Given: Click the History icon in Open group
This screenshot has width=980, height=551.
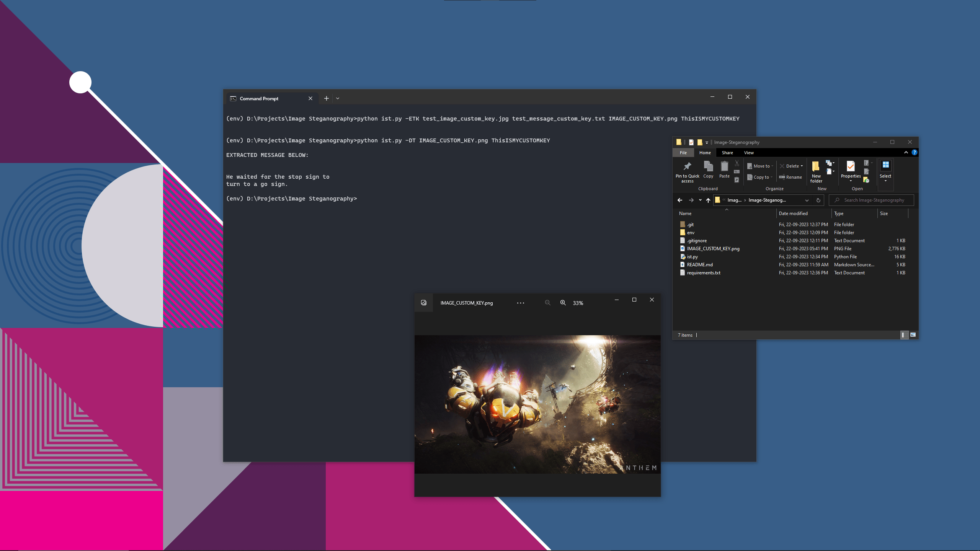Looking at the screenshot, I should 866,180.
